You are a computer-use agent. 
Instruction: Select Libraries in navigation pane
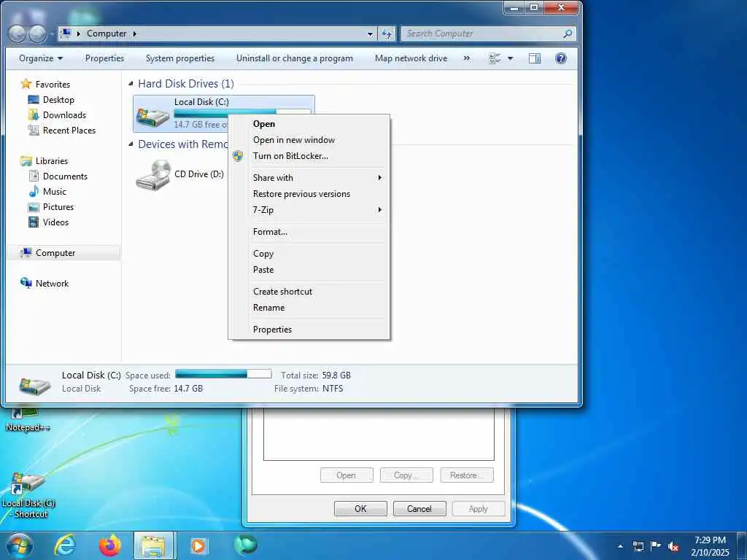tap(52, 161)
